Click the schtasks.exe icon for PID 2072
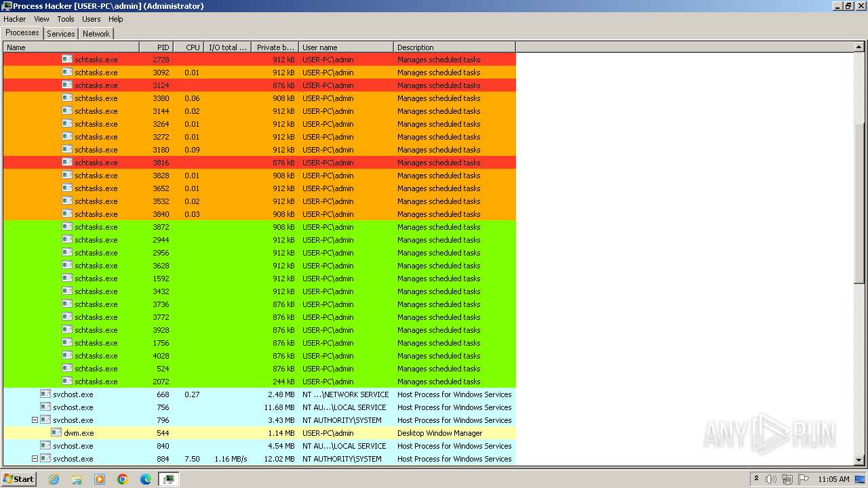The width and height of the screenshot is (868, 488). (67, 381)
